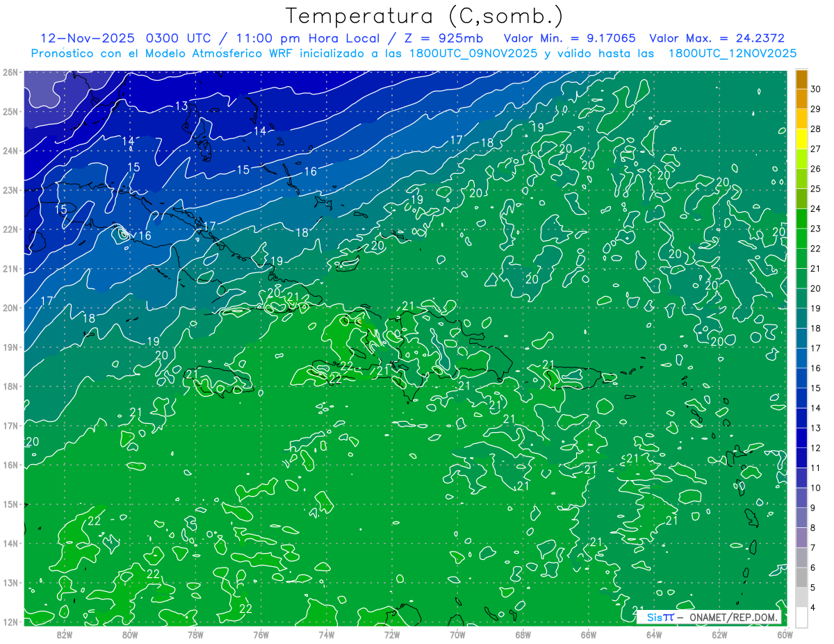Click the '15N' latitude axis label
This screenshot has height=644, width=834.
[10, 504]
